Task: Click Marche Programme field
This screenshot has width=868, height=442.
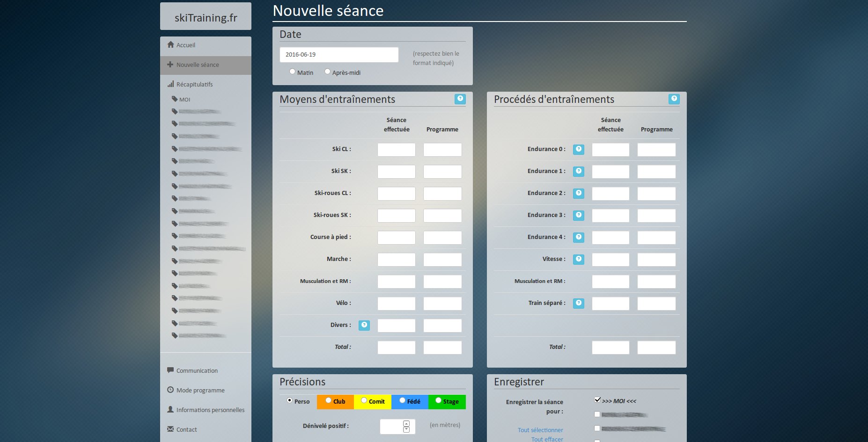Action: (442, 260)
